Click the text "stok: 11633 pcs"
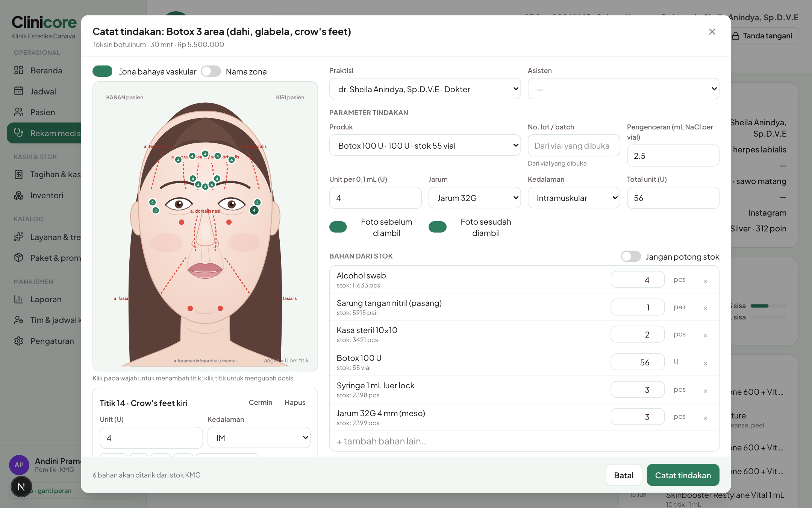This screenshot has height=508, width=812. click(x=358, y=285)
